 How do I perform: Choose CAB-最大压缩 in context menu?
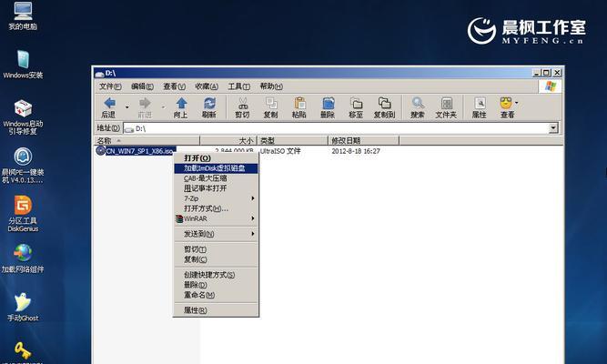pyautogui.click(x=216, y=178)
